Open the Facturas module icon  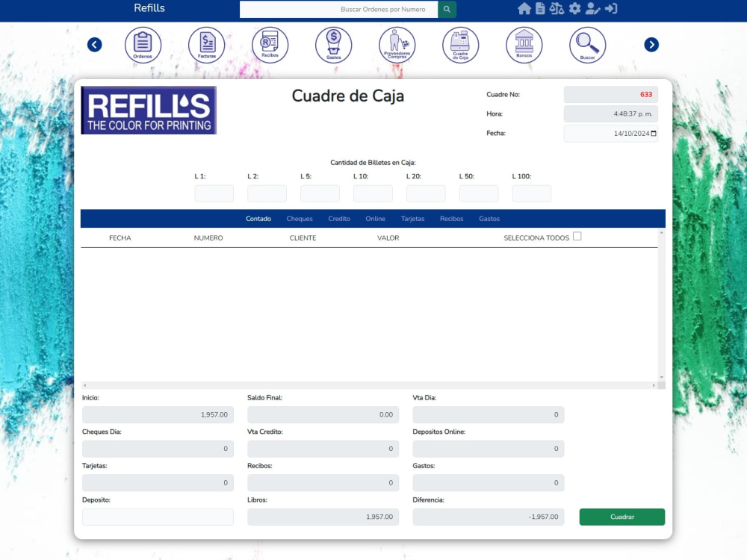tap(206, 45)
